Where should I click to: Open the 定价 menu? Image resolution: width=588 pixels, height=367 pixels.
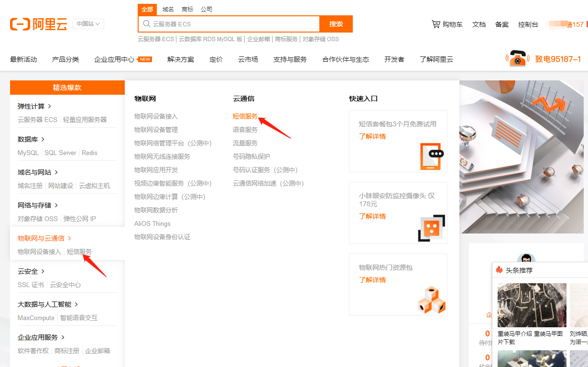(x=216, y=59)
